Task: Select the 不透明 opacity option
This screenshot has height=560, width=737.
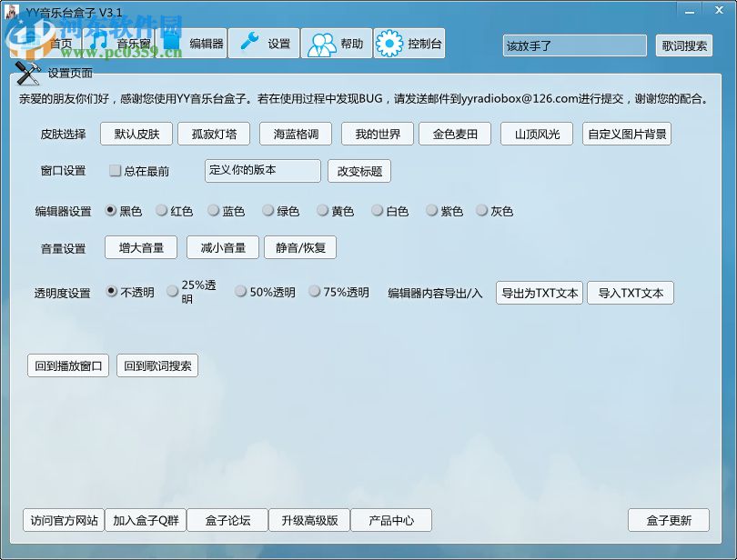Action: coord(110,291)
